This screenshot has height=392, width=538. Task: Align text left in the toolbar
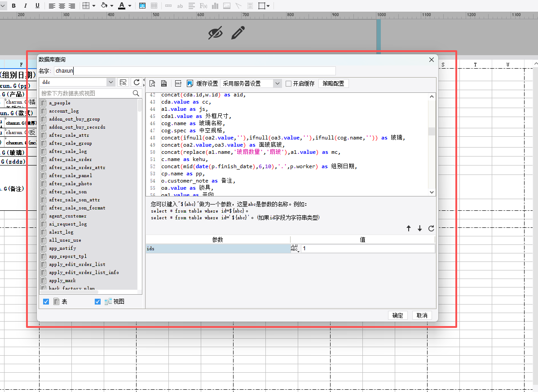pos(52,6)
